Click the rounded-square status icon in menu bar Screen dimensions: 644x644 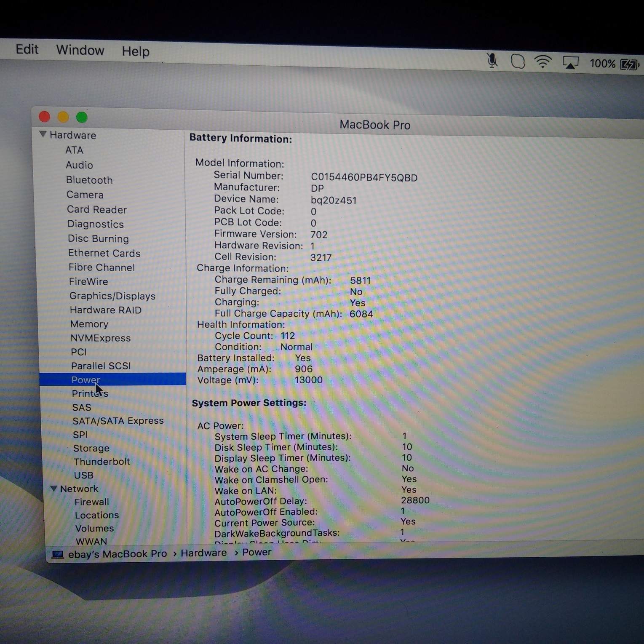pyautogui.click(x=518, y=61)
